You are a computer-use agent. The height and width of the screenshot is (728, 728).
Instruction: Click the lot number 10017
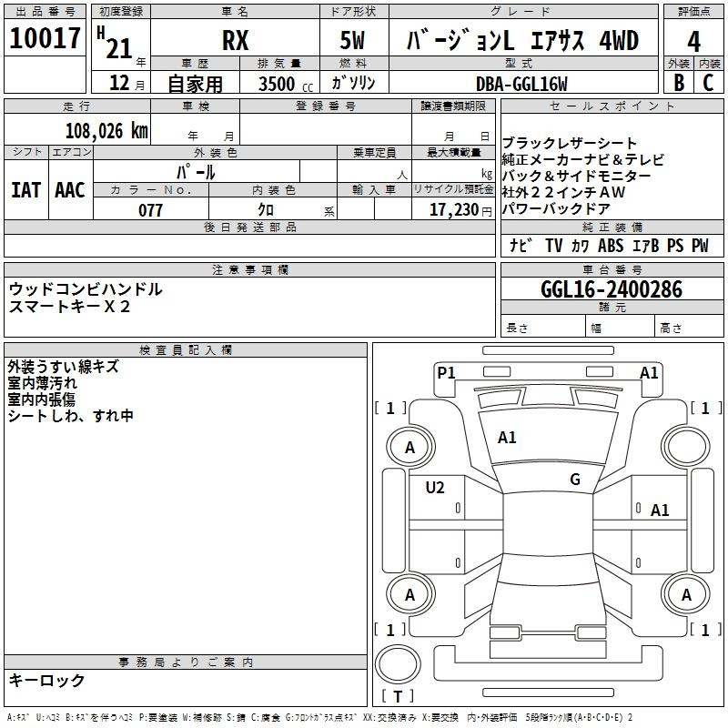coord(45,38)
